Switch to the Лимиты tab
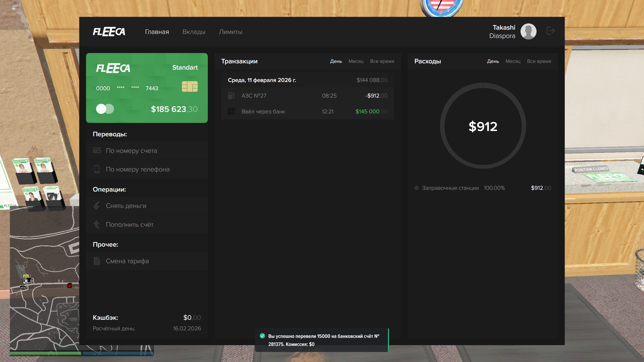This screenshot has height=362, width=644. point(230,32)
